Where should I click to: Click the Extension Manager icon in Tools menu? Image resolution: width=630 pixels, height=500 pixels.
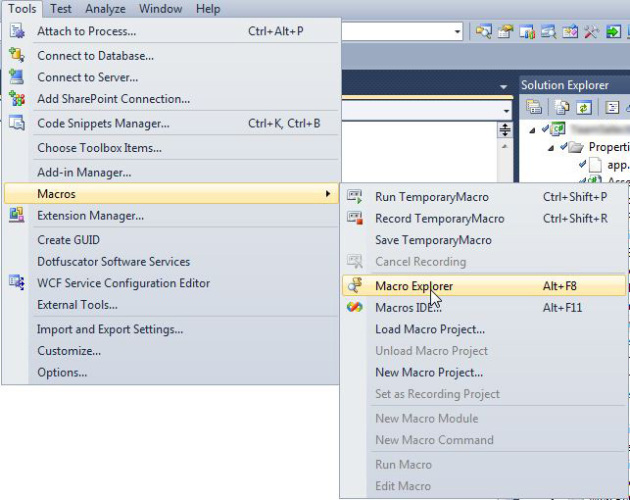(x=17, y=215)
